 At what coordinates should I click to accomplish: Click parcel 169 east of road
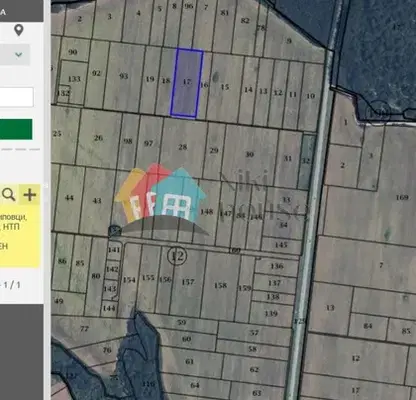click(402, 197)
